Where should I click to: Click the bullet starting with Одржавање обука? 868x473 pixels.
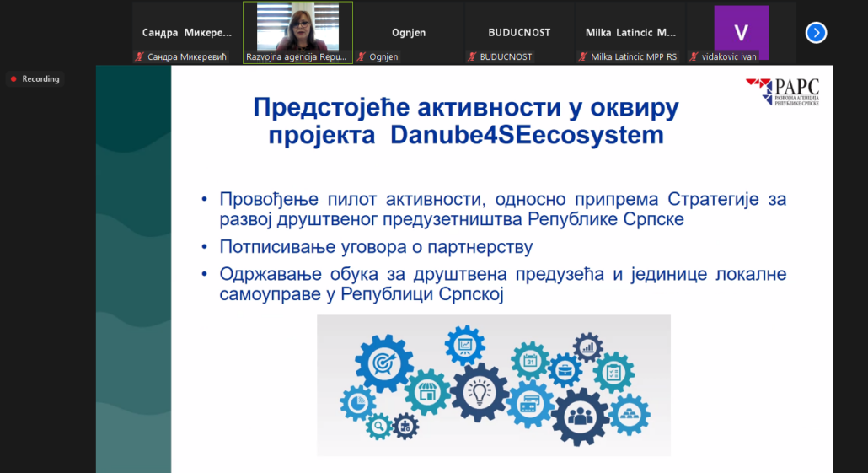click(x=502, y=283)
